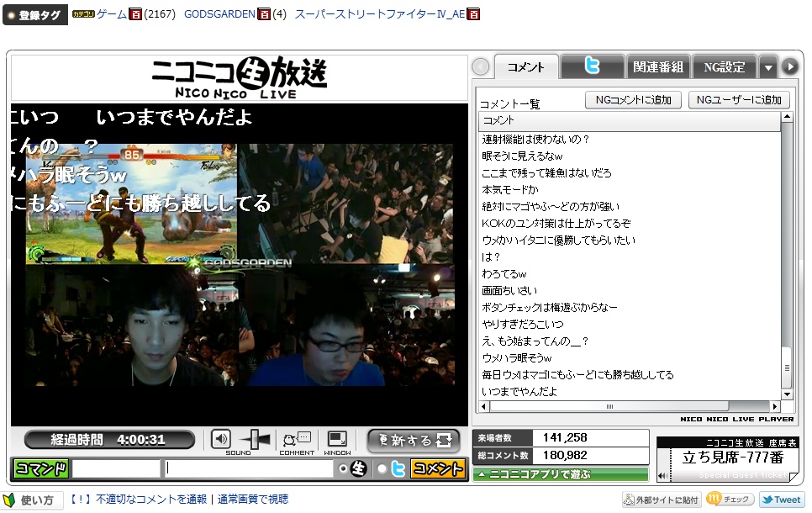This screenshot has height=513, width=812.
Task: Switch to the 関連番組 tab
Action: coord(657,66)
